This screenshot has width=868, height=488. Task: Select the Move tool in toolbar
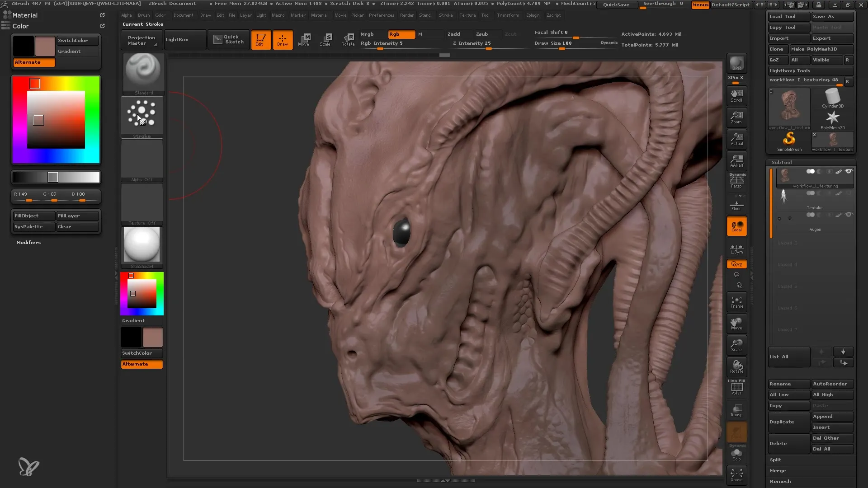pos(304,39)
